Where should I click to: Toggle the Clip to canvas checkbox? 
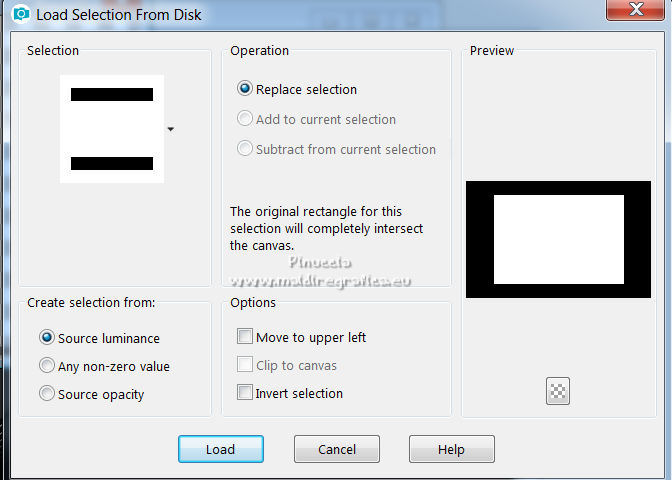(x=245, y=365)
